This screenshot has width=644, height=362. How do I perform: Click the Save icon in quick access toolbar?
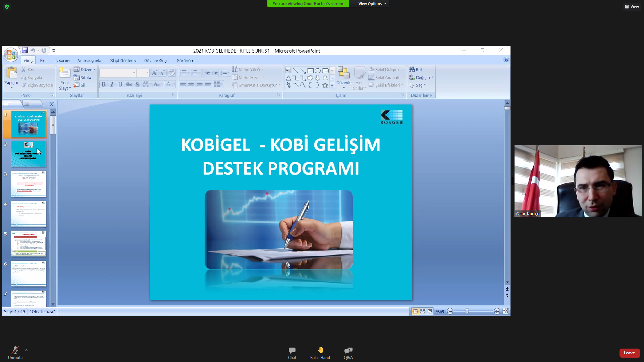[25, 51]
